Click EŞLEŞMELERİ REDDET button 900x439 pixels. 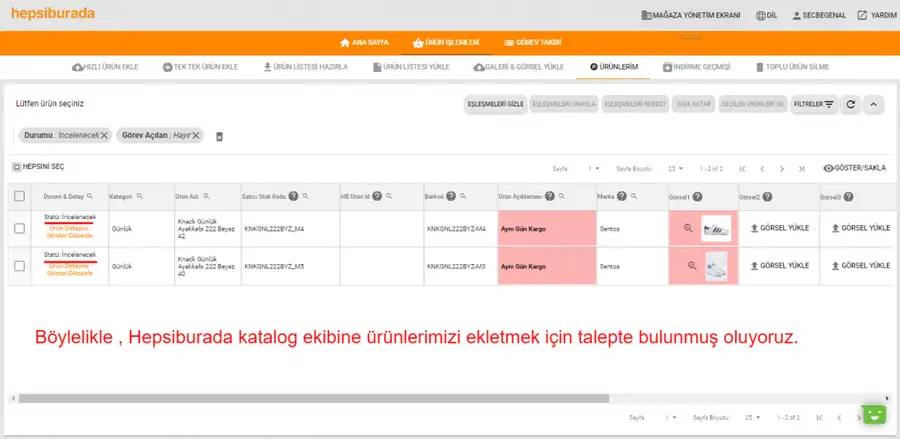635,104
